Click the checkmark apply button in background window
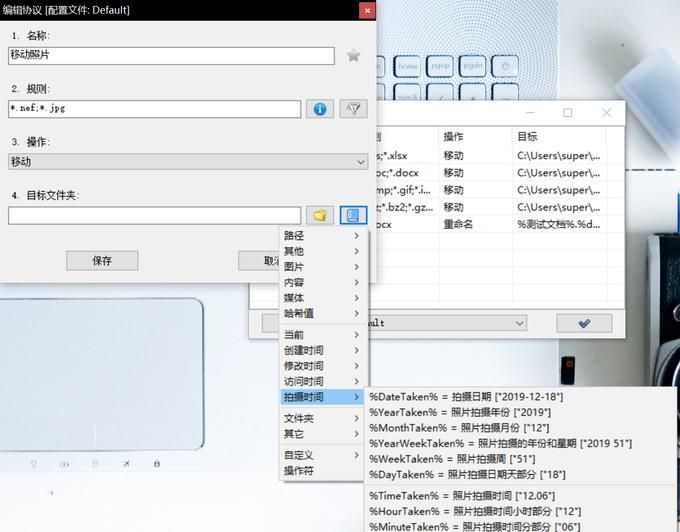680x532 pixels. coord(584,323)
